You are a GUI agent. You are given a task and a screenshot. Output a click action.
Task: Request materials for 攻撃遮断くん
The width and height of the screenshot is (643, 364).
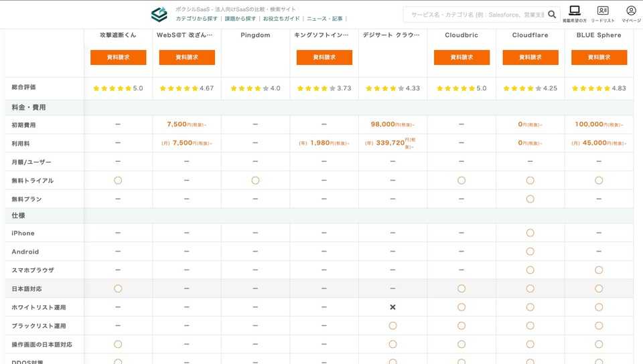pos(118,58)
